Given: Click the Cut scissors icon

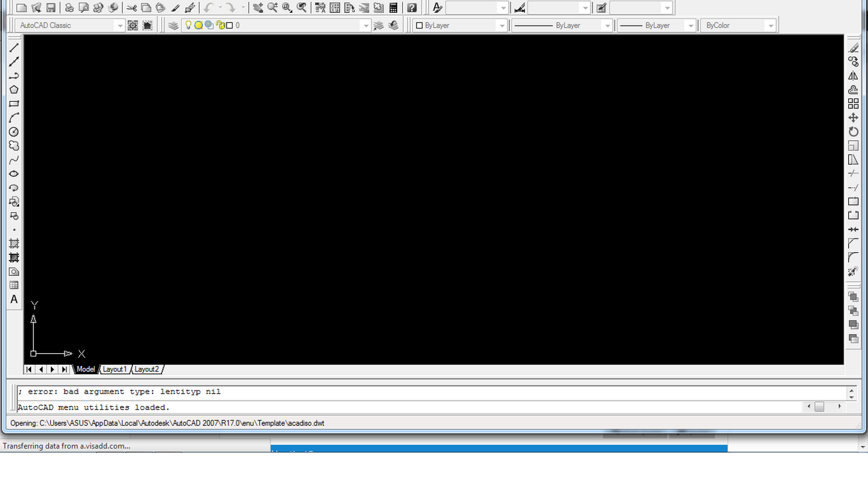Looking at the screenshot, I should (x=132, y=8).
